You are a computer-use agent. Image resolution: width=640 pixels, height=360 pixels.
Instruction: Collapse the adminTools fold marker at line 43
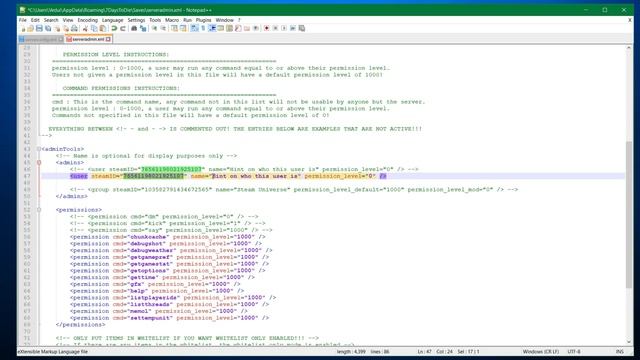point(39,149)
